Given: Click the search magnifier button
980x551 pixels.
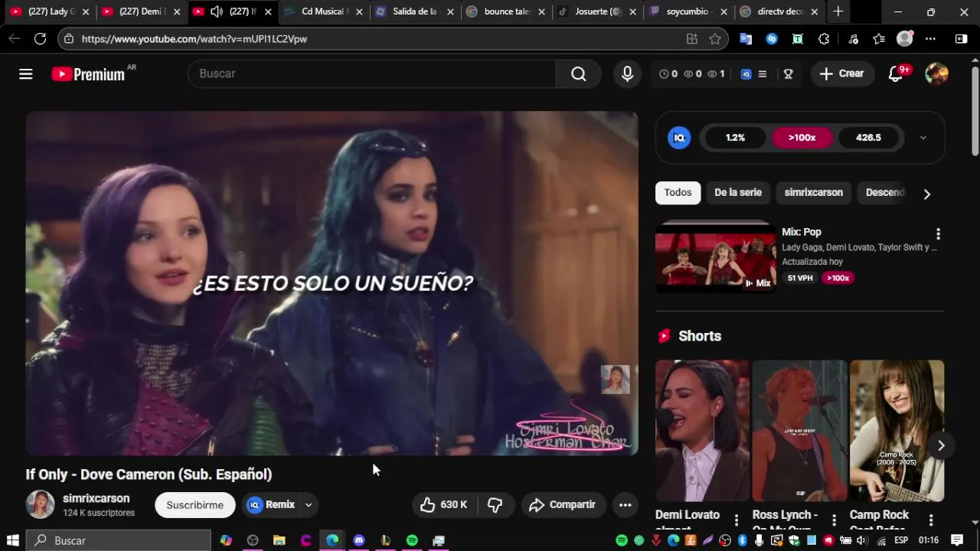Looking at the screenshot, I should 579,73.
